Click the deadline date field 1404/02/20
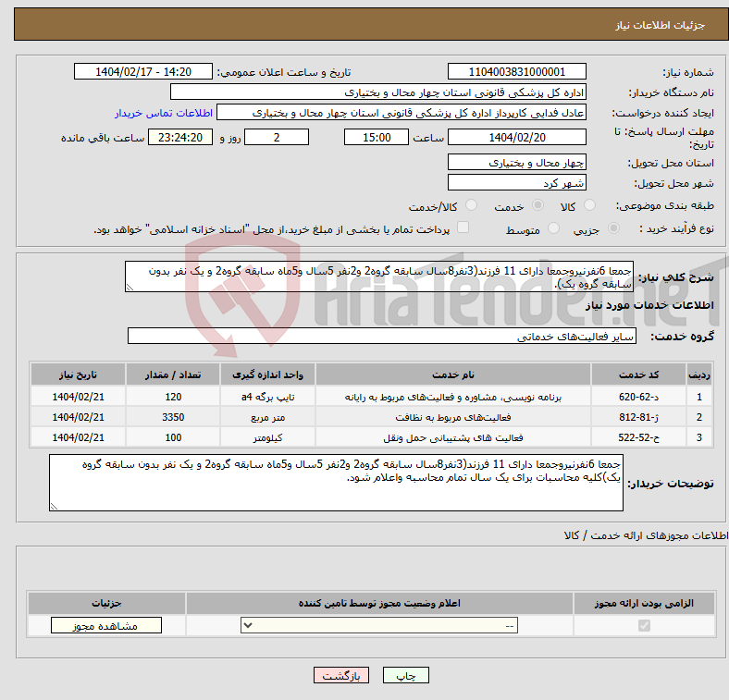729x700 pixels. [516, 137]
